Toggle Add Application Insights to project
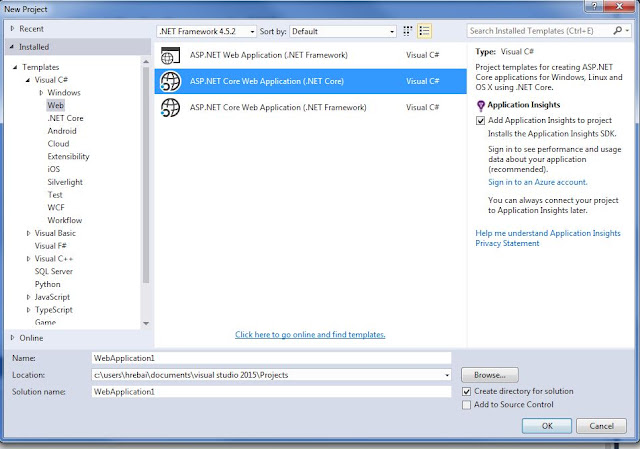Image resolution: width=640 pixels, height=449 pixels. tap(480, 120)
